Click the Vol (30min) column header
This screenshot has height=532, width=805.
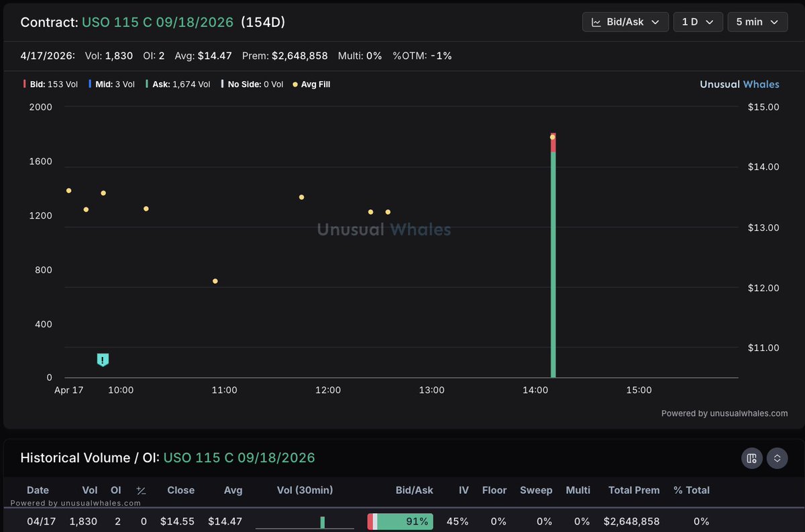[305, 490]
